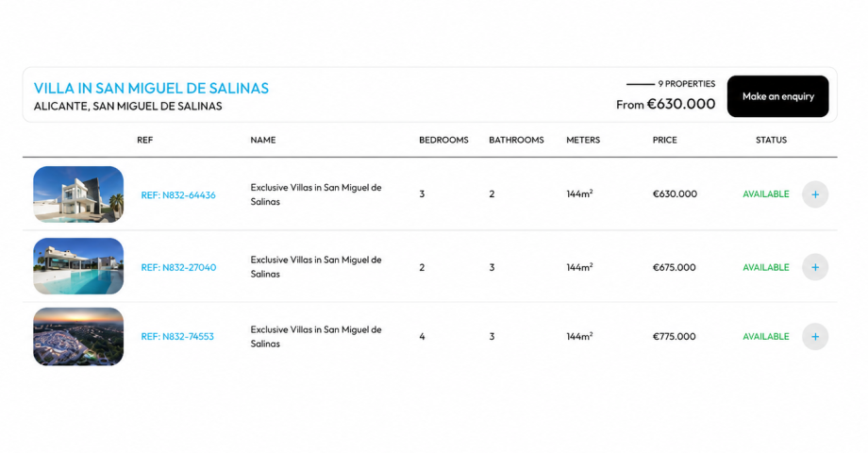Expand details for the €775.000 villa row

coord(815,337)
